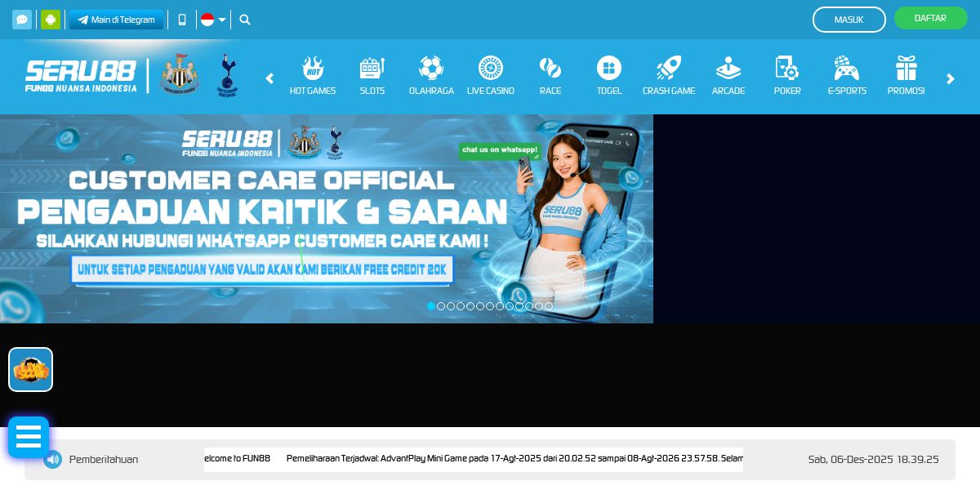Click the Newcastle United crest
Screen dimensions: 980x490
[x=179, y=76]
